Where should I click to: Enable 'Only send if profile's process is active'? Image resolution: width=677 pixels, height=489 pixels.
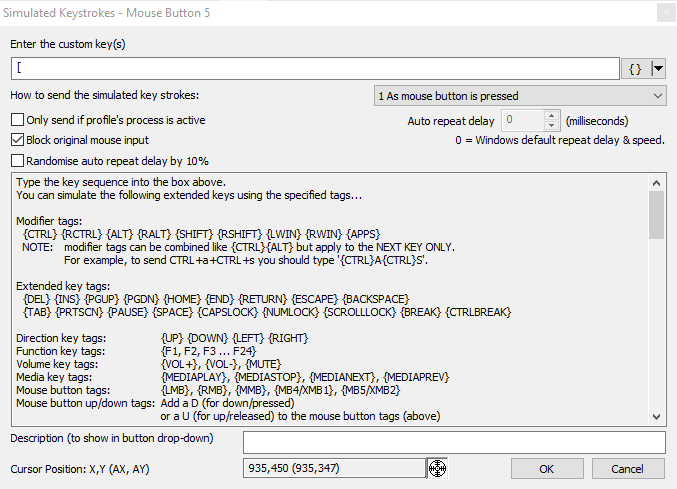[x=17, y=120]
